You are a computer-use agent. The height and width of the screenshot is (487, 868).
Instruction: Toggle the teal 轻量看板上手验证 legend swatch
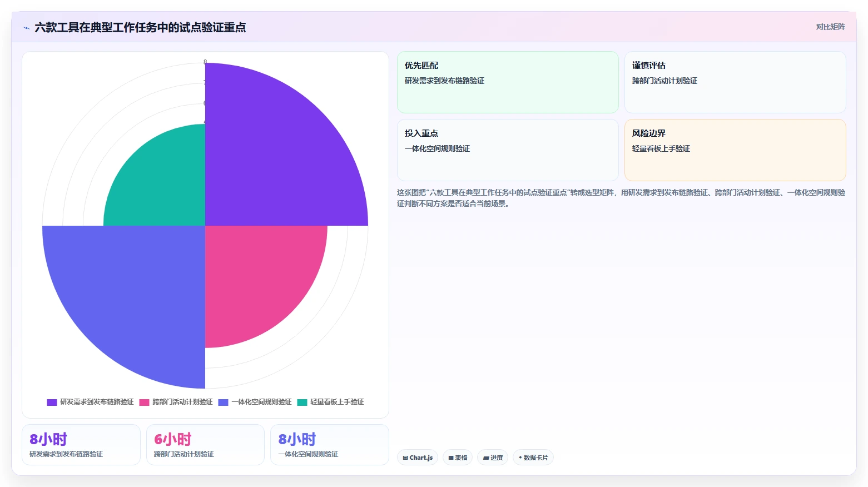pos(302,402)
